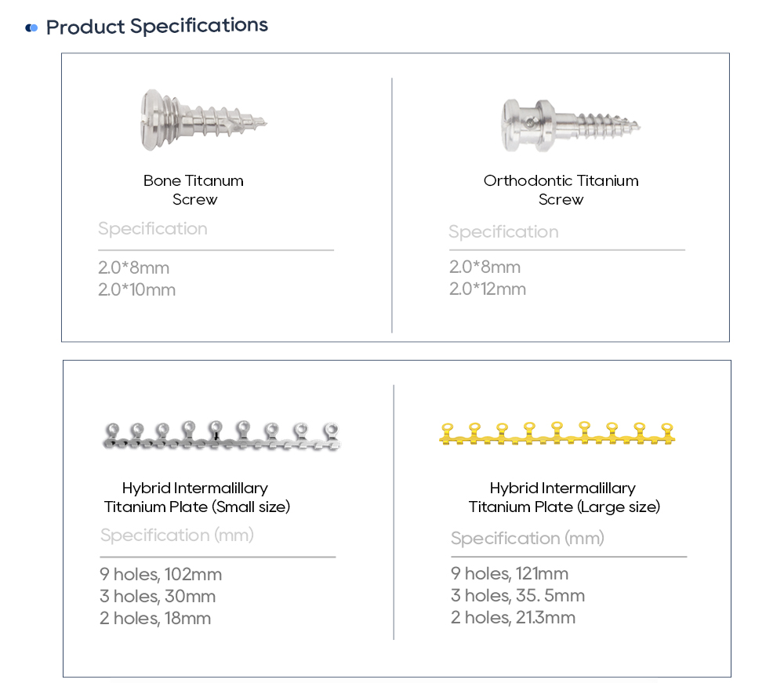The height and width of the screenshot is (683, 784).
Task: Select the gold large-size titanium plate image
Action: tap(557, 434)
